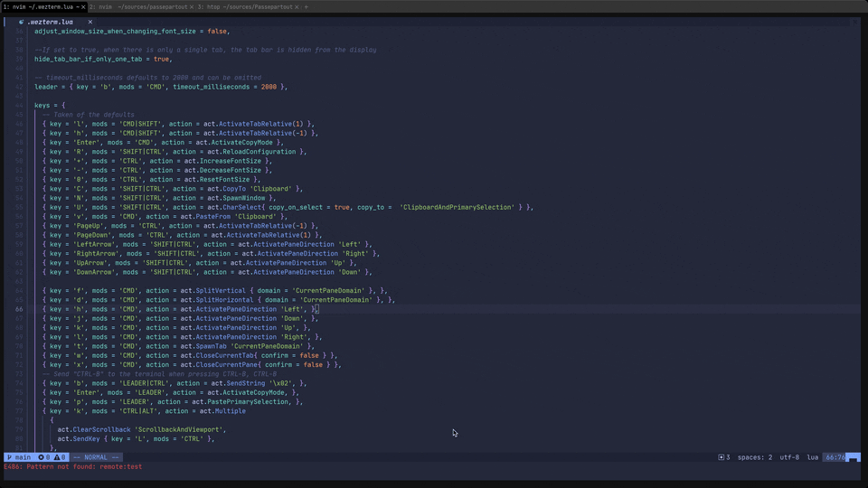Image resolution: width=868 pixels, height=488 pixels.
Task: Click the 'keys = {' line
Action: coord(50,106)
